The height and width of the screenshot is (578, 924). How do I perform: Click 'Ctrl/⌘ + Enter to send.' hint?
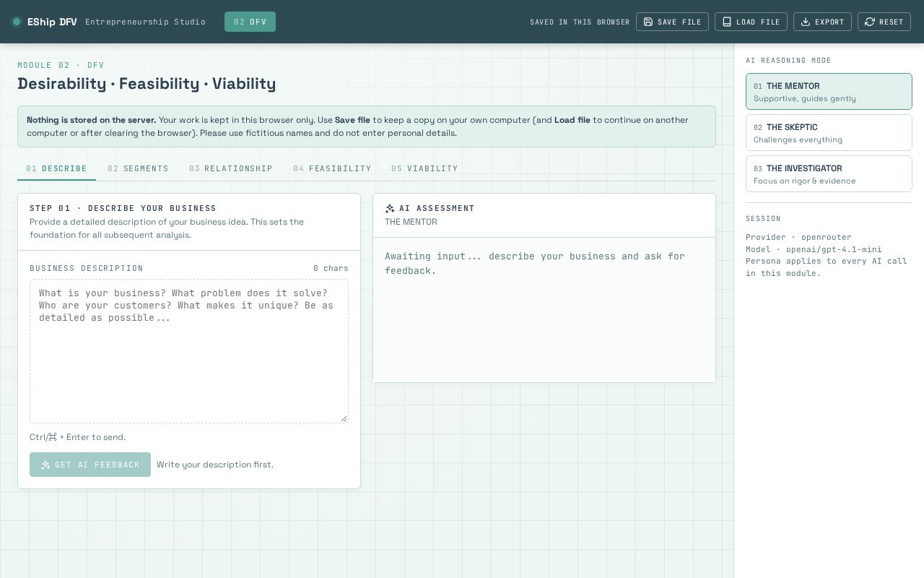coord(77,437)
